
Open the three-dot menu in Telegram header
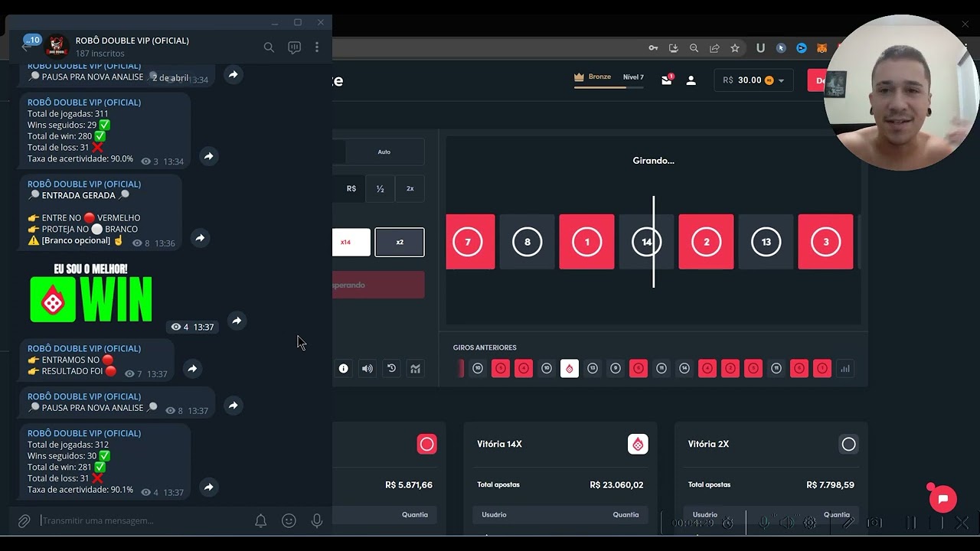pyautogui.click(x=317, y=47)
